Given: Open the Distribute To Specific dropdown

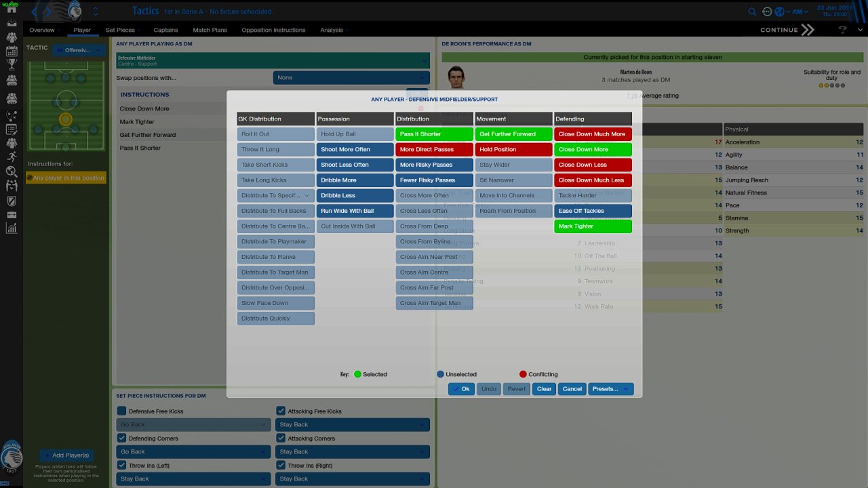Looking at the screenshot, I should (x=275, y=195).
